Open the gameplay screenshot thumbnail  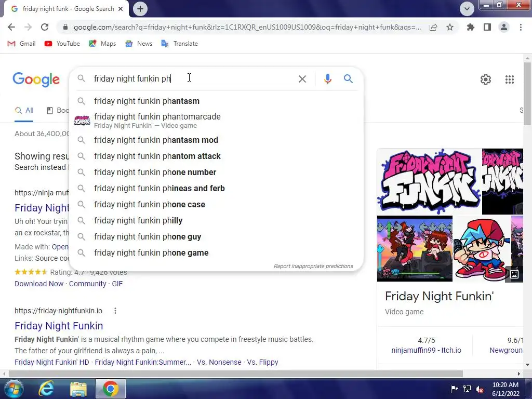(415, 249)
